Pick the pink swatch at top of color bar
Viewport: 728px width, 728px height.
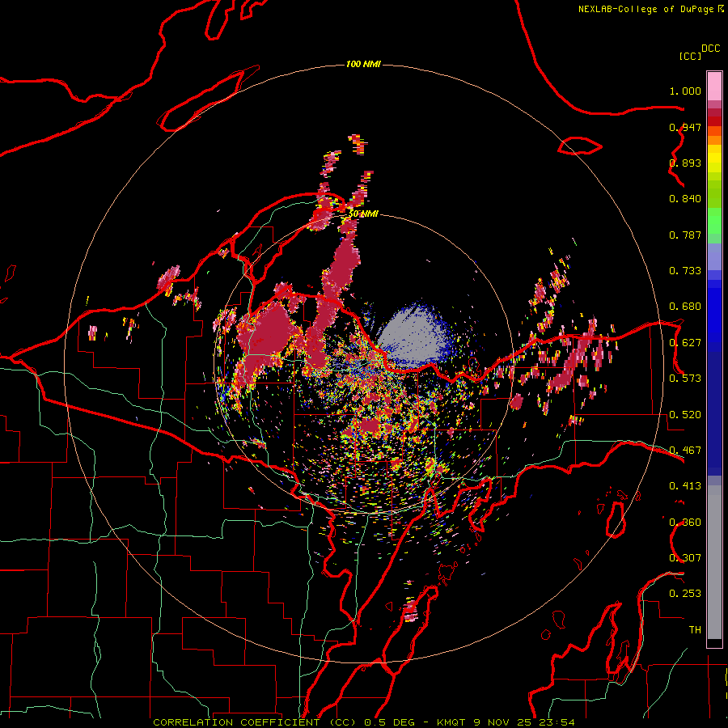tap(714, 87)
